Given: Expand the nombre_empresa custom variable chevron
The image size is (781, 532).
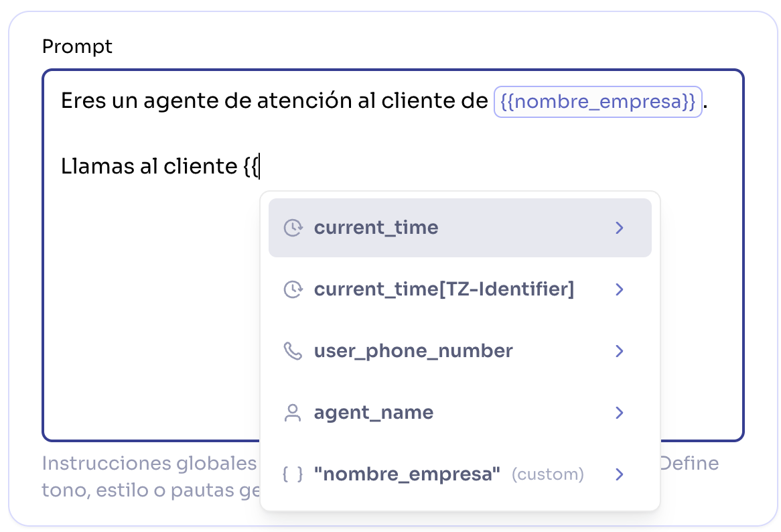Looking at the screenshot, I should [619, 474].
